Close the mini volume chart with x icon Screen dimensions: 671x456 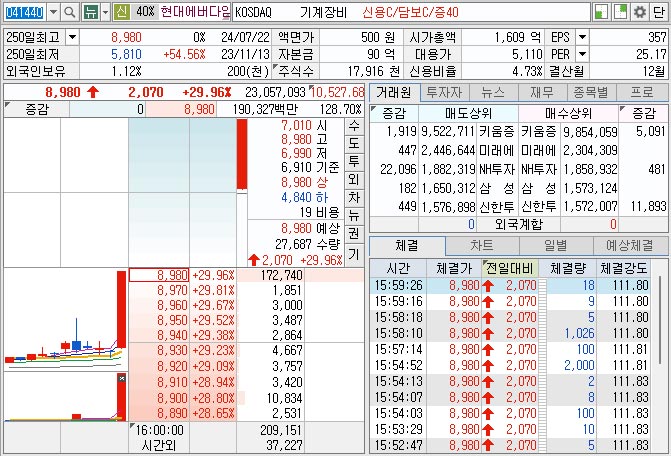(122, 378)
